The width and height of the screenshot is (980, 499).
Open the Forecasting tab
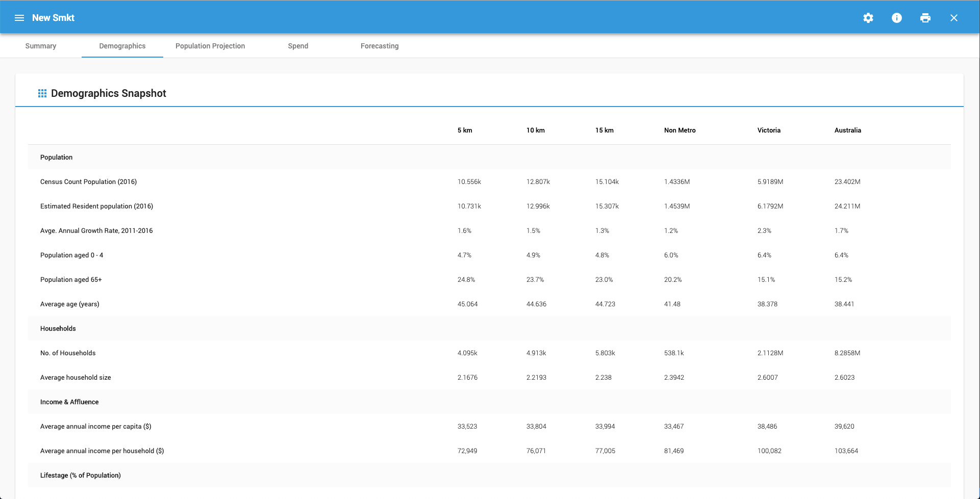click(380, 46)
